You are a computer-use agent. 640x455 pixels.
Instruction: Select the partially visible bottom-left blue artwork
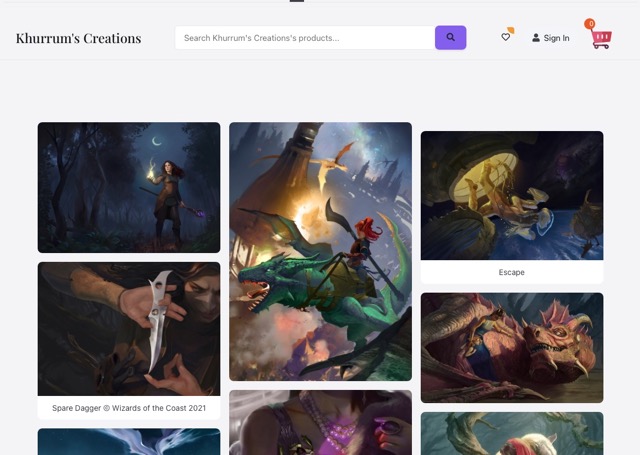(x=129, y=441)
